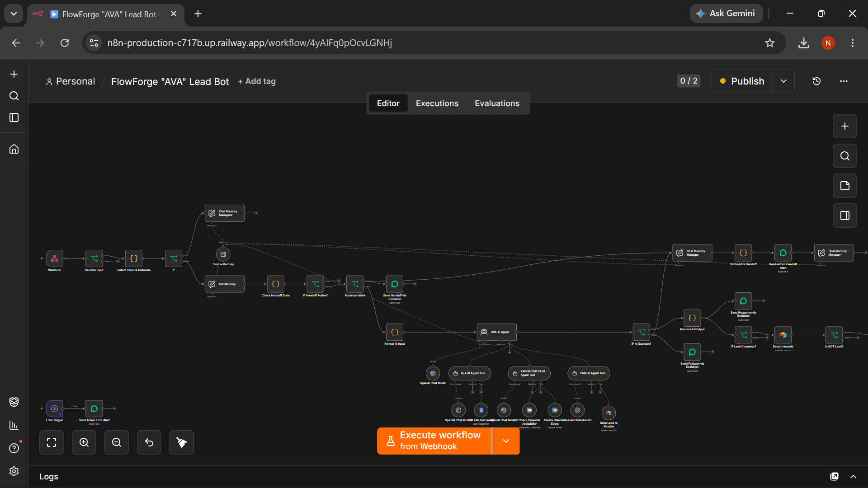Viewport: 868px width, 488px height.
Task: Execute workflow from Webhook
Action: pos(434,441)
